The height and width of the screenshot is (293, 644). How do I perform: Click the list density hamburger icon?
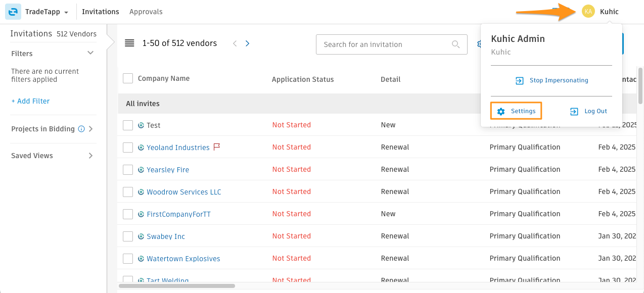(x=129, y=43)
